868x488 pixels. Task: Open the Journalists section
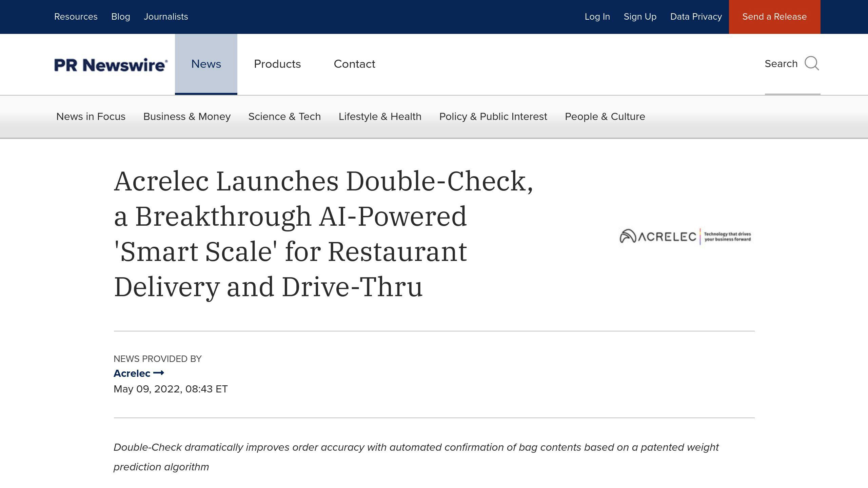coord(166,17)
